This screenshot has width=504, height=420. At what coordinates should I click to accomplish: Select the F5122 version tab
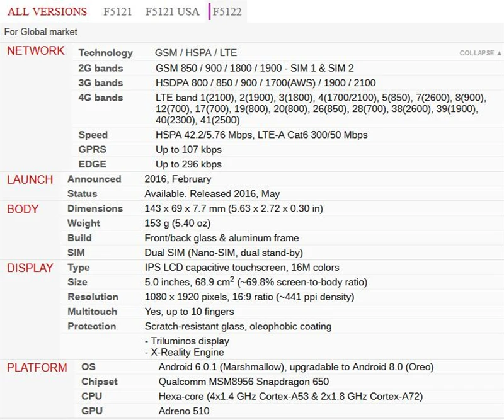(227, 11)
